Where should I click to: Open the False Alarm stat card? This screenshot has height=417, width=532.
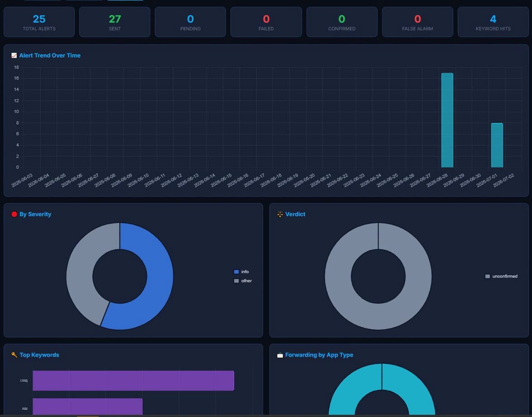coord(417,22)
